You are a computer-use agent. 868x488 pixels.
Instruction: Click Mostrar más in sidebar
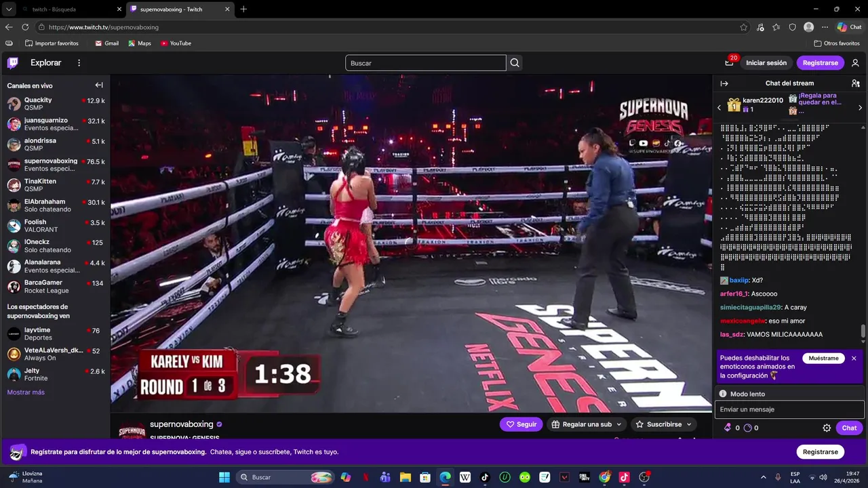(x=26, y=392)
